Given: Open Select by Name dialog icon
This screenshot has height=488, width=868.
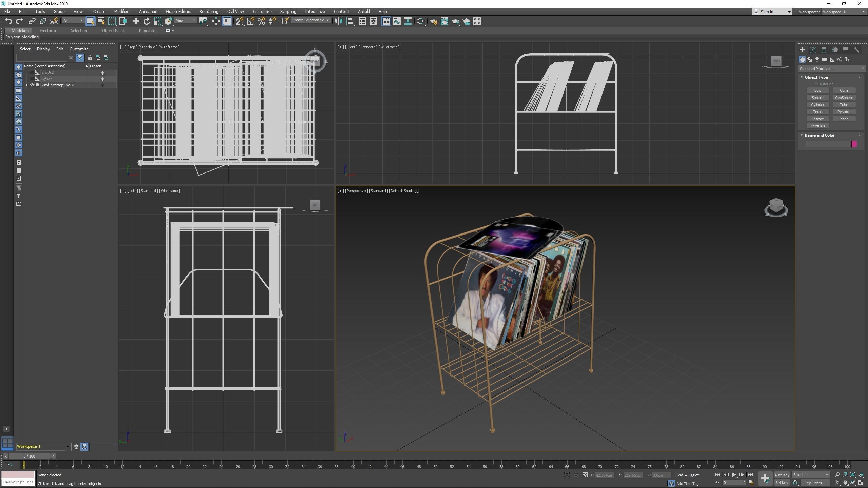Looking at the screenshot, I should pos(101,21).
